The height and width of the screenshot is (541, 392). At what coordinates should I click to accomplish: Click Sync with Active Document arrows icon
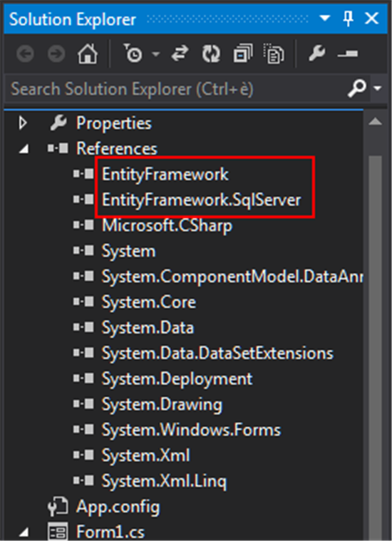[180, 54]
